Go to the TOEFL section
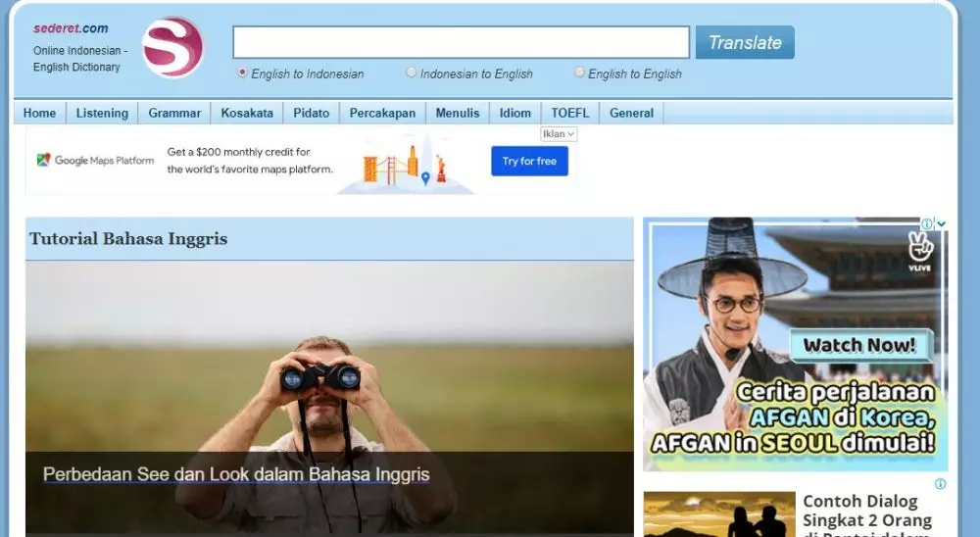980x537 pixels. (570, 113)
